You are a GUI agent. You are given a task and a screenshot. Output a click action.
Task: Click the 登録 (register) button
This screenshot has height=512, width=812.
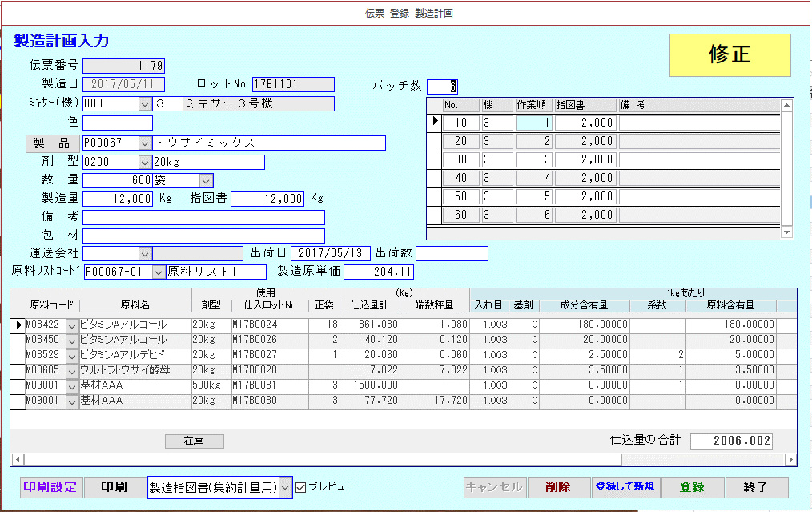[x=692, y=487]
